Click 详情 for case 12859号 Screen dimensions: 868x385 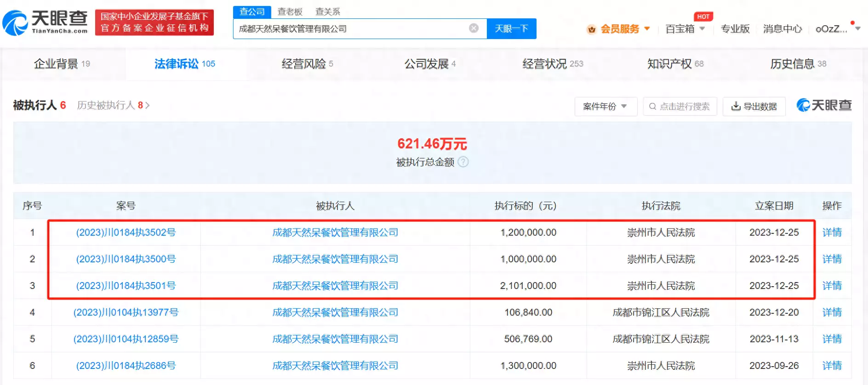tap(832, 339)
